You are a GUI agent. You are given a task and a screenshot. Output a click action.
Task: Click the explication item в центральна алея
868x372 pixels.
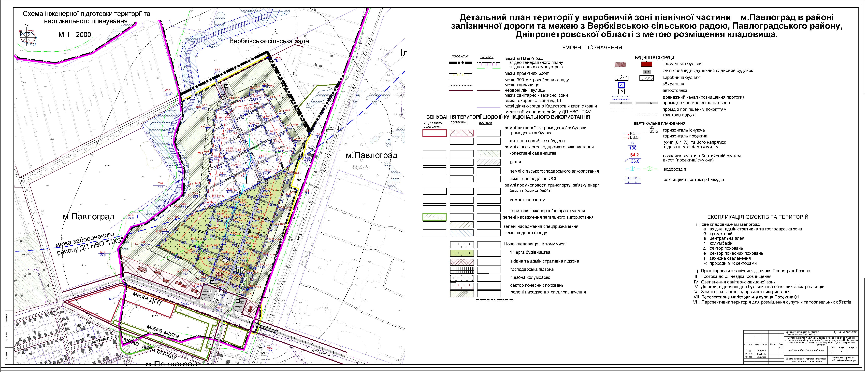tap(723, 238)
